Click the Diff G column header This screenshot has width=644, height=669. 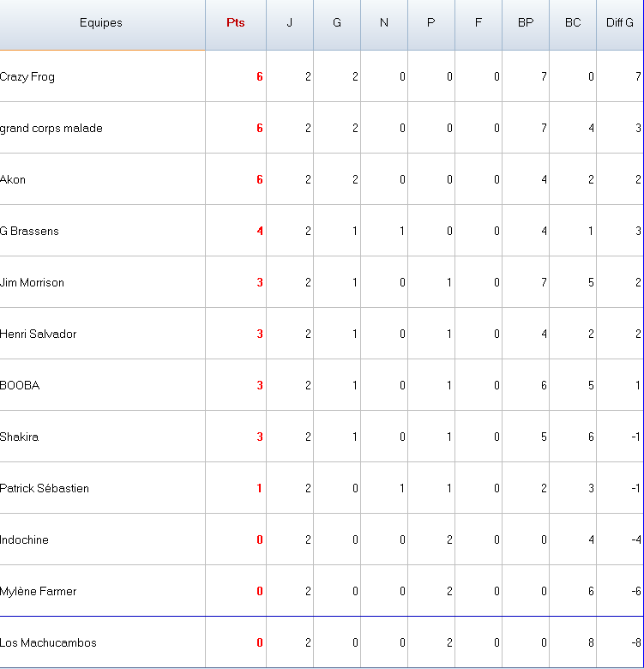tap(620, 24)
